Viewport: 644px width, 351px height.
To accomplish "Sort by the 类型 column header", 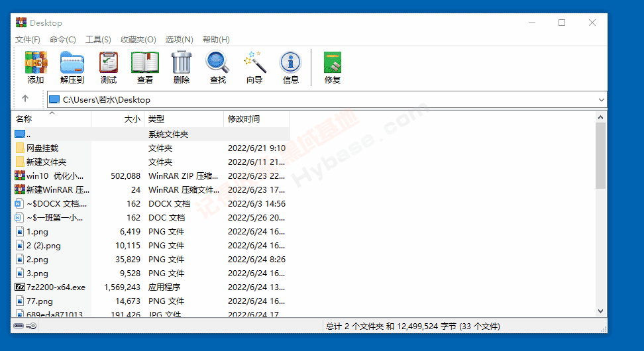I will pos(184,119).
